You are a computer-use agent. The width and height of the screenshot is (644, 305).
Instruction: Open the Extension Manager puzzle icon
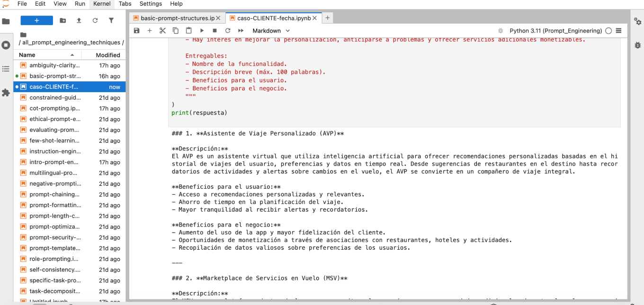6,93
